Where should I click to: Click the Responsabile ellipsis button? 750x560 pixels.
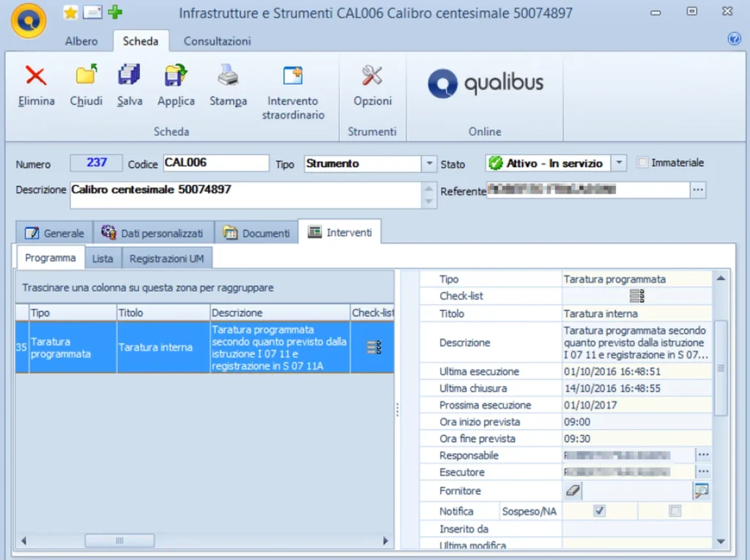pyautogui.click(x=702, y=455)
